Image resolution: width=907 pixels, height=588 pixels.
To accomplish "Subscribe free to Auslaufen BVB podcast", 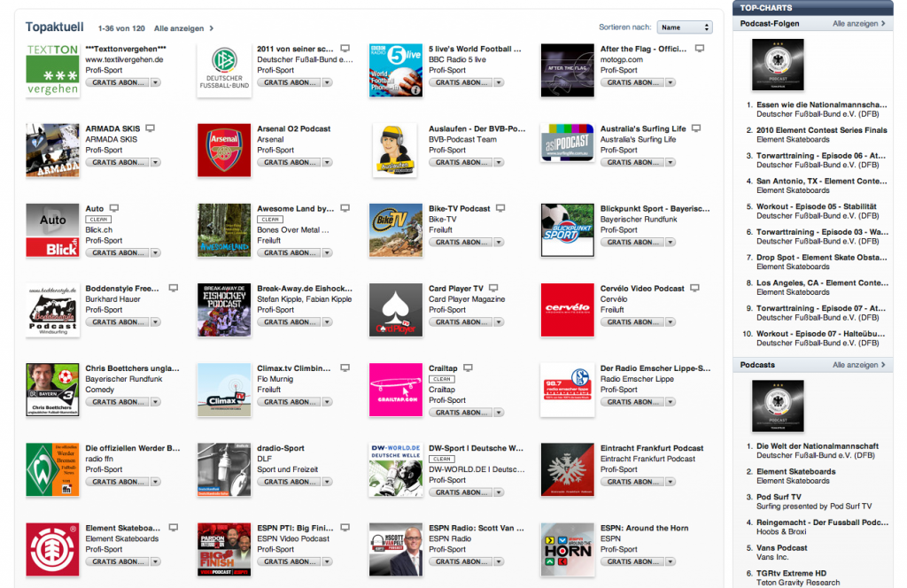I will [x=458, y=163].
